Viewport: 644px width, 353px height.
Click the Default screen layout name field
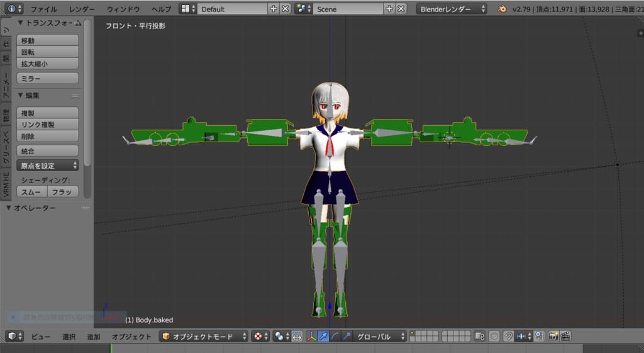click(x=232, y=9)
